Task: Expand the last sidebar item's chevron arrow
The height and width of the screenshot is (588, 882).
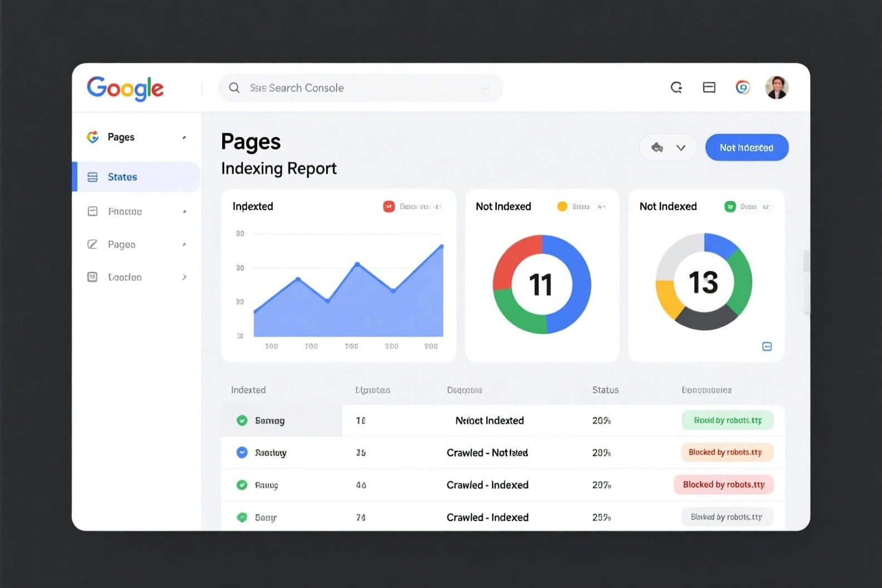Action: (184, 277)
